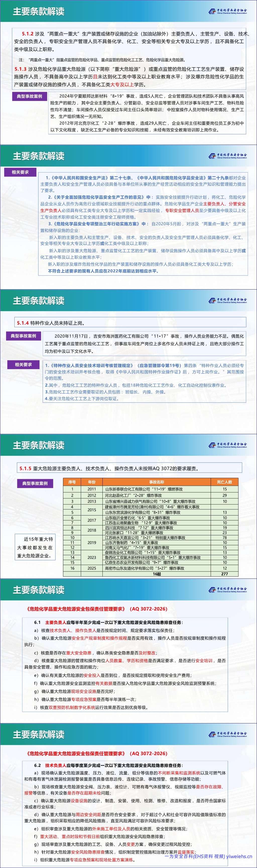The height and width of the screenshot is (868, 257).
Task: Click the row 河北张家口 "11•28" 重大爆燃事故
Action: pos(151,533)
